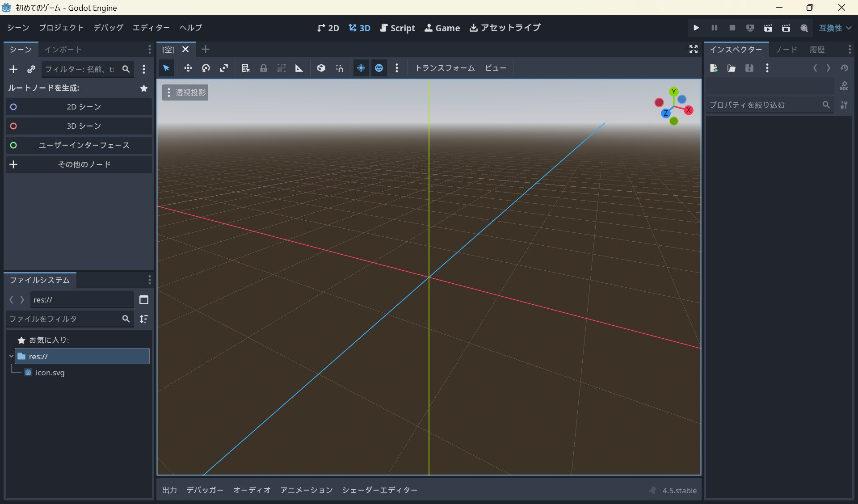Image resolution: width=858 pixels, height=504 pixels.
Task: Collapse the res:// folder in FileSystem
Action: pos(11,356)
